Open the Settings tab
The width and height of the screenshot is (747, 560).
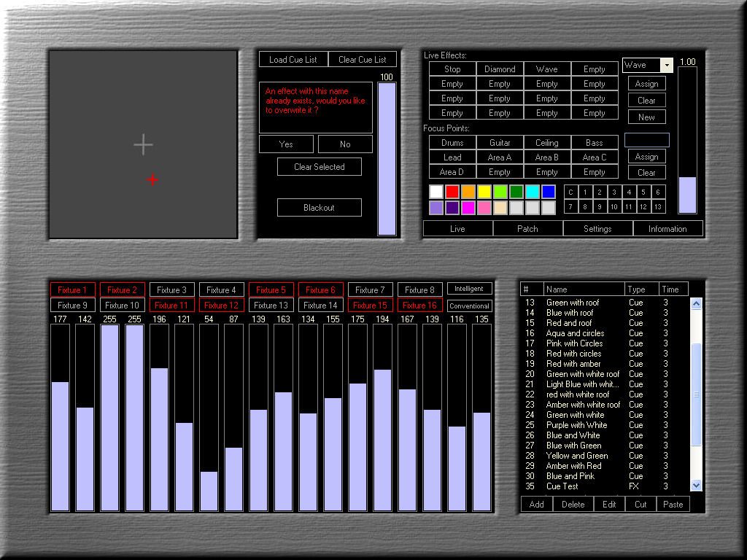pos(597,228)
